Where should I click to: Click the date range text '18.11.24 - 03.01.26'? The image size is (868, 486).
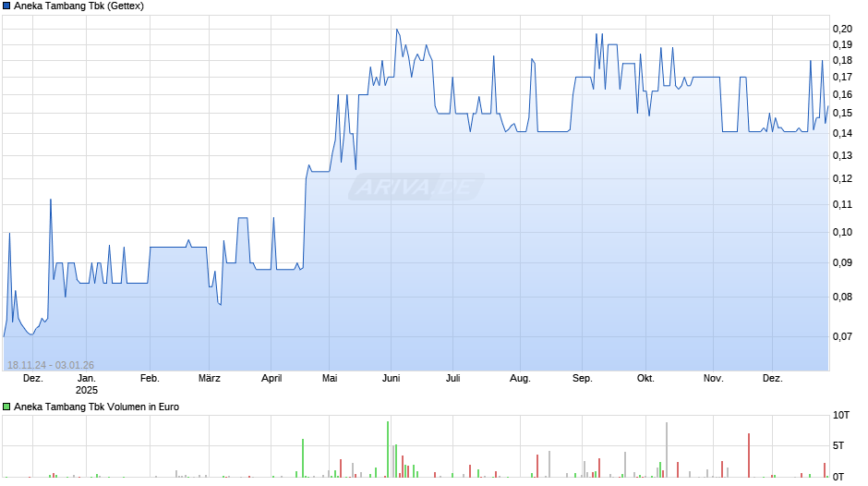(51, 365)
